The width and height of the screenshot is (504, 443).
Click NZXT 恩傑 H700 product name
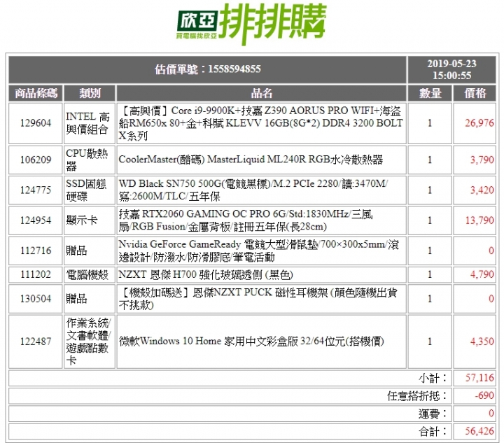pyautogui.click(x=206, y=274)
